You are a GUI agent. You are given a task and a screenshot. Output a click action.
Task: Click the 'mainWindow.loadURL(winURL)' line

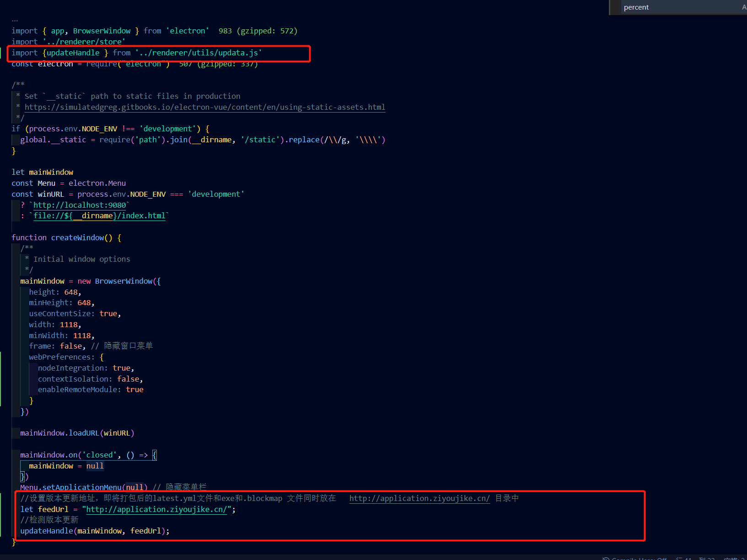77,433
